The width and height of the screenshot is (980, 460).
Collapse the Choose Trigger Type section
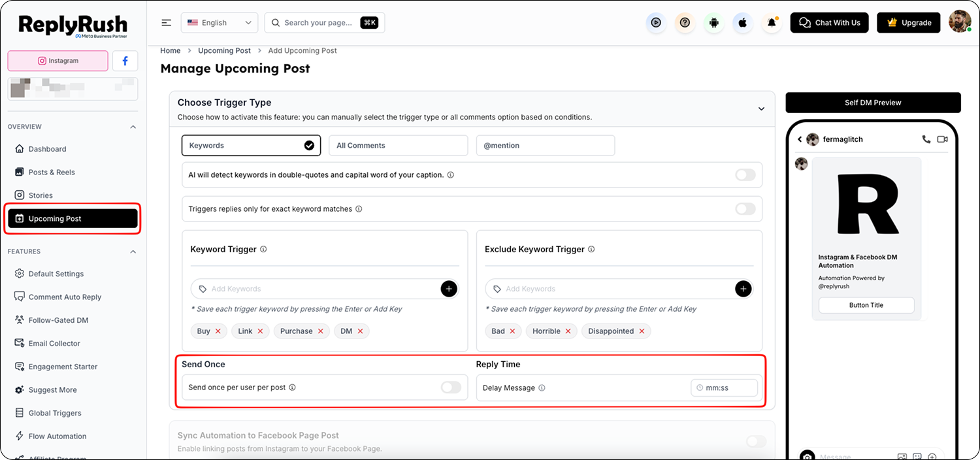click(x=761, y=108)
